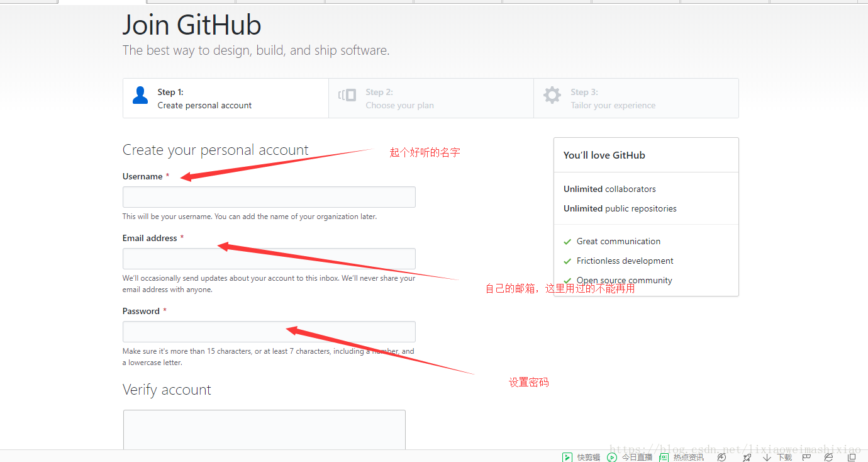Select the Step 2 Choose your plan tab

[431, 98]
